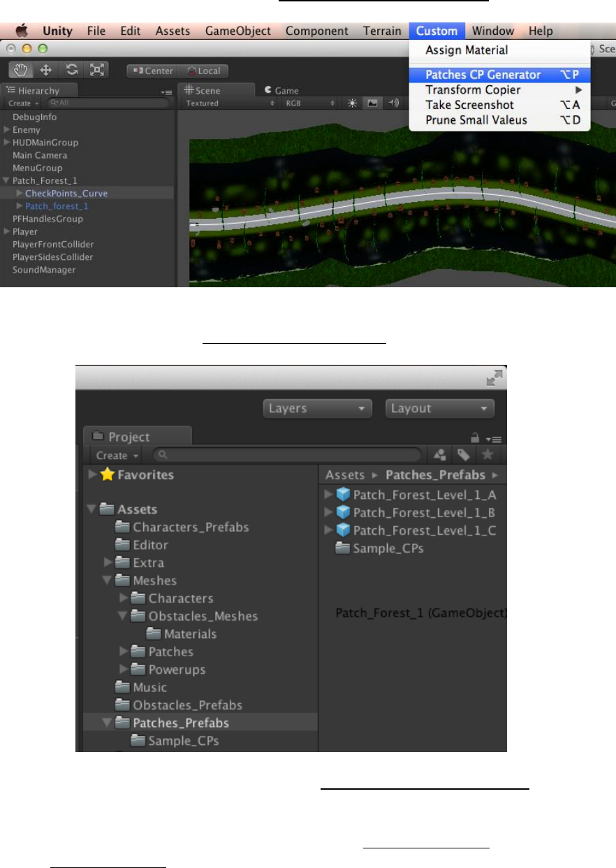Select the Patch_Forest_Level_1_A prefab cube icon

pyautogui.click(x=343, y=495)
